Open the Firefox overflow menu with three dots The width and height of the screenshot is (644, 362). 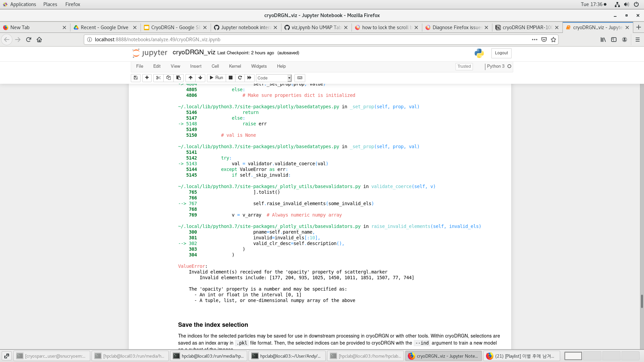tap(535, 40)
